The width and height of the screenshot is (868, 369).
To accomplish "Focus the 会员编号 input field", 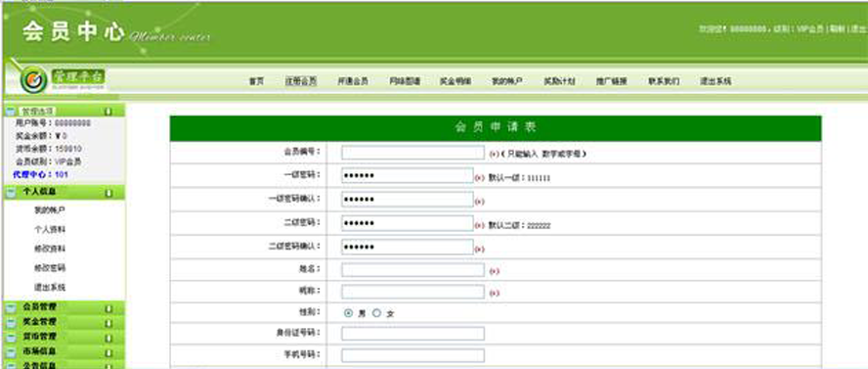I will tap(412, 153).
